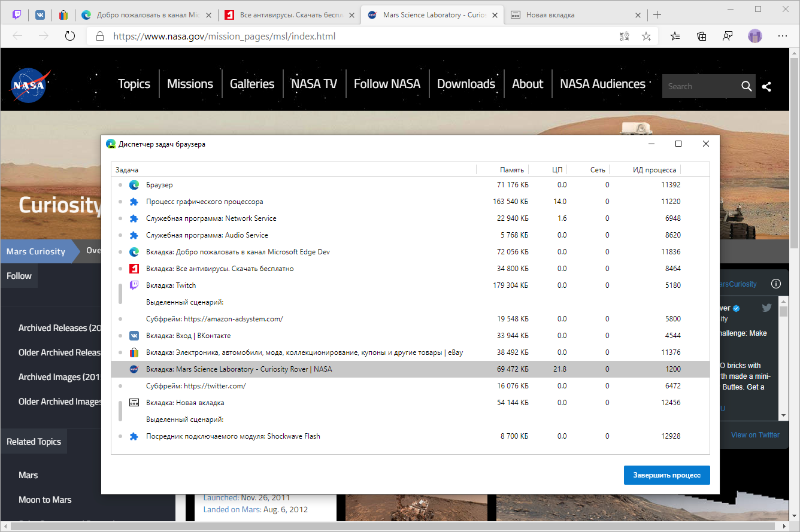Open the user profile avatar
The image size is (800, 532).
(x=755, y=36)
